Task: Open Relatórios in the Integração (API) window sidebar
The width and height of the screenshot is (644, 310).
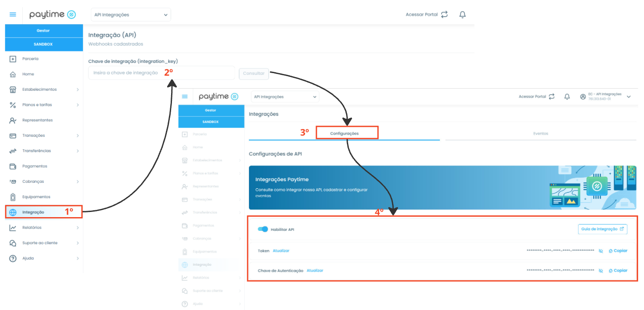Action: (x=44, y=227)
